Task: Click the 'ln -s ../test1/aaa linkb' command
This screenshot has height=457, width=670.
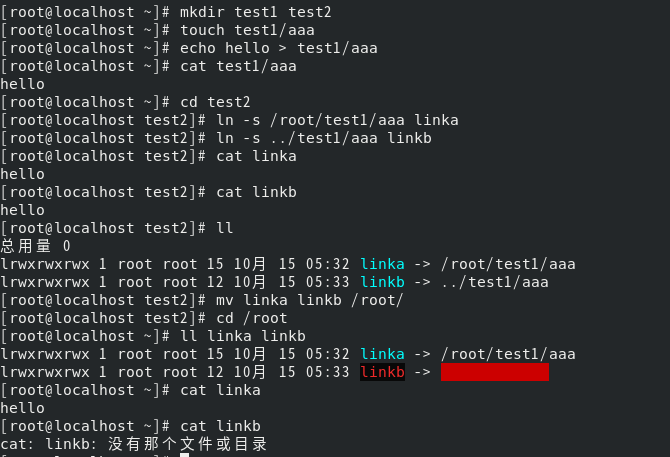Action: pos(323,138)
